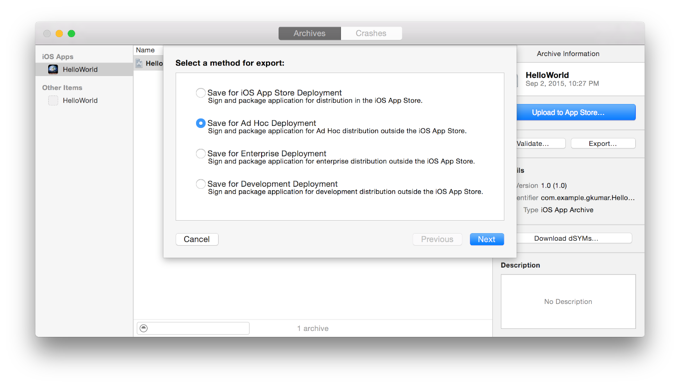
Task: Select HelloWorld under iOS Apps
Action: coord(85,69)
